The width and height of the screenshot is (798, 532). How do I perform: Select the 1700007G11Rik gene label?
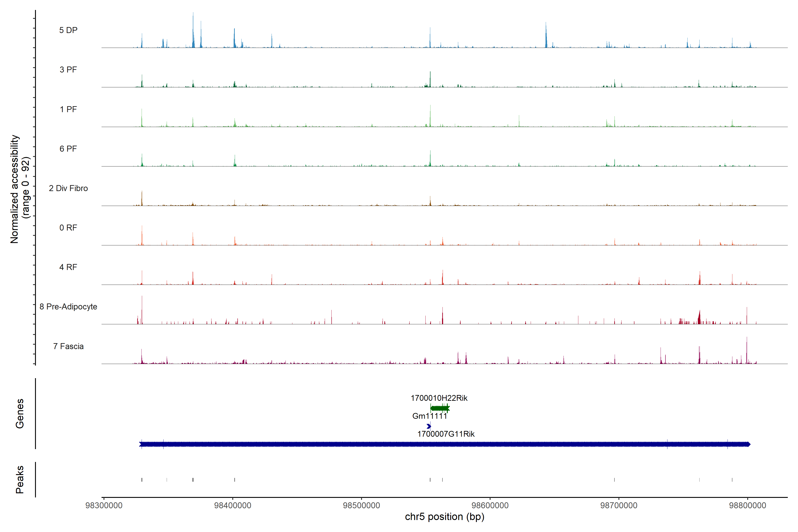446,434
